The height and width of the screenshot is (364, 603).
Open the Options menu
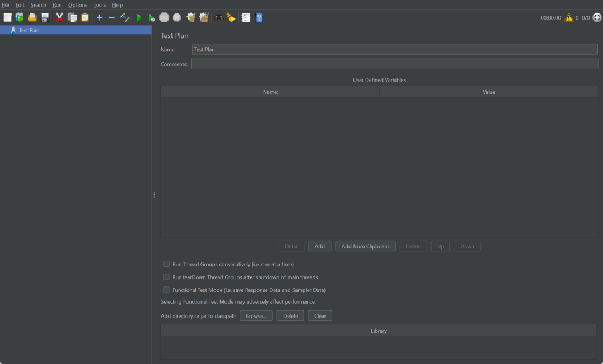(x=78, y=5)
